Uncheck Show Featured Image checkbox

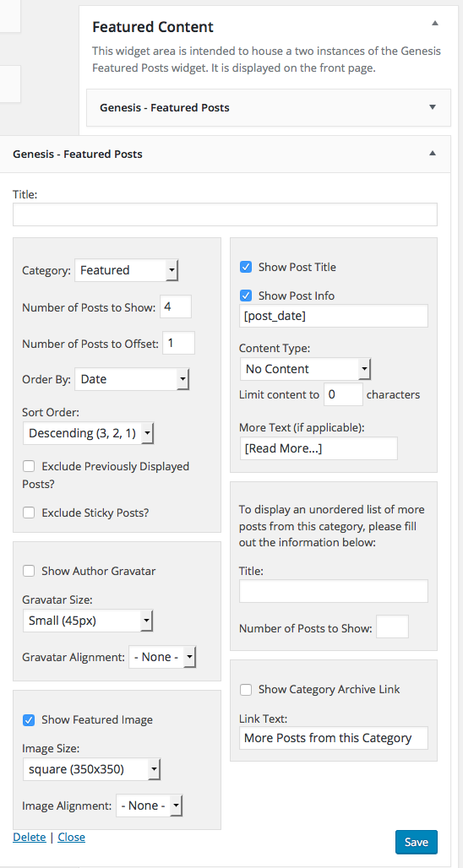pyautogui.click(x=29, y=719)
